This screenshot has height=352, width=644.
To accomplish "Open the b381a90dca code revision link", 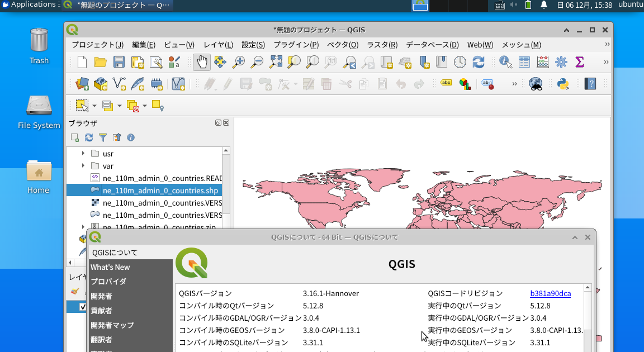I will point(550,293).
